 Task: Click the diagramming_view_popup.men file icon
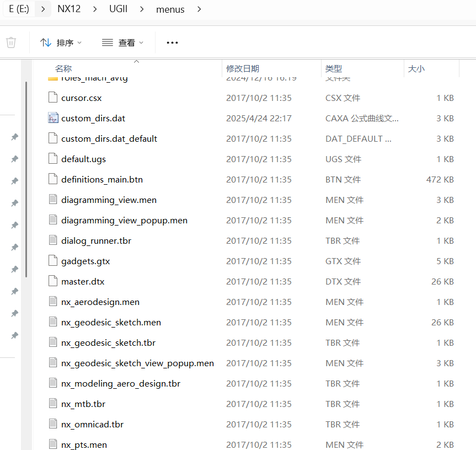pos(53,219)
